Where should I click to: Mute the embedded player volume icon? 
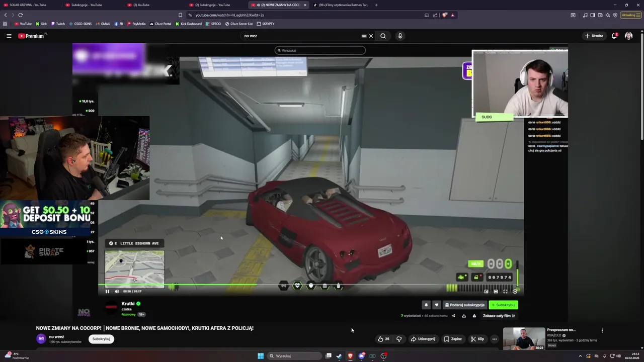[x=117, y=291]
